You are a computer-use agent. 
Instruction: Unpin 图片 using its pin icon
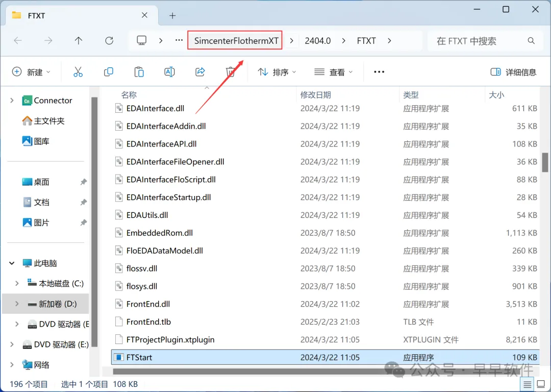point(83,223)
